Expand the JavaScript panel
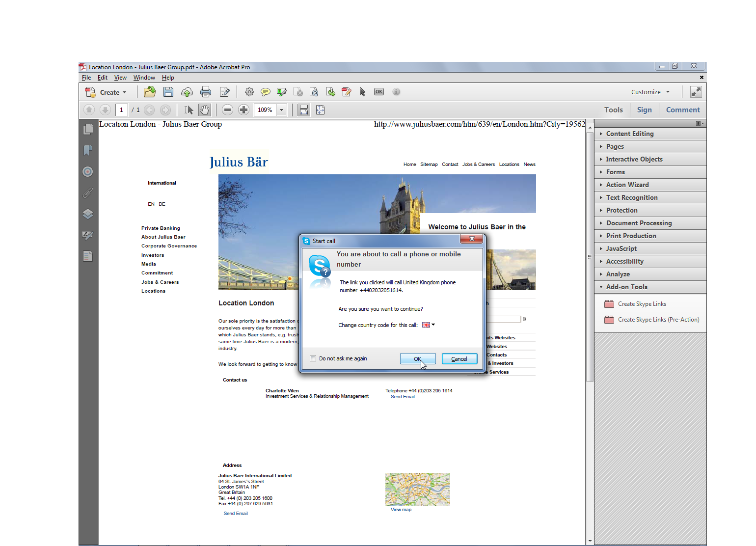Screen dimensions: 756x546 point(650,248)
